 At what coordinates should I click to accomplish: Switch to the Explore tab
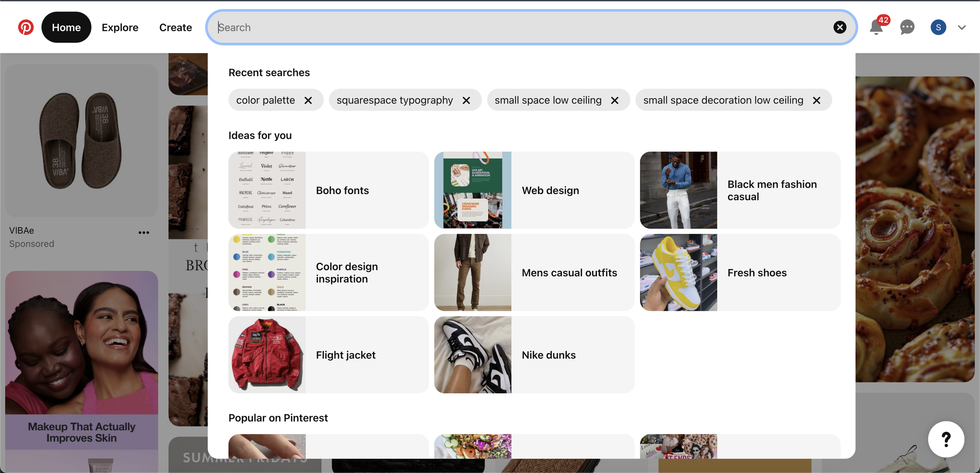(120, 27)
